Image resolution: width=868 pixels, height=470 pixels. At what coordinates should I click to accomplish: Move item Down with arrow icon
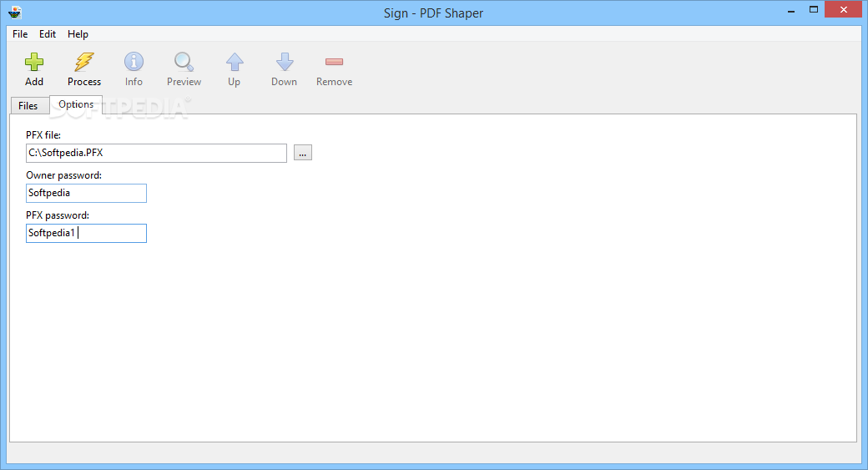click(284, 62)
